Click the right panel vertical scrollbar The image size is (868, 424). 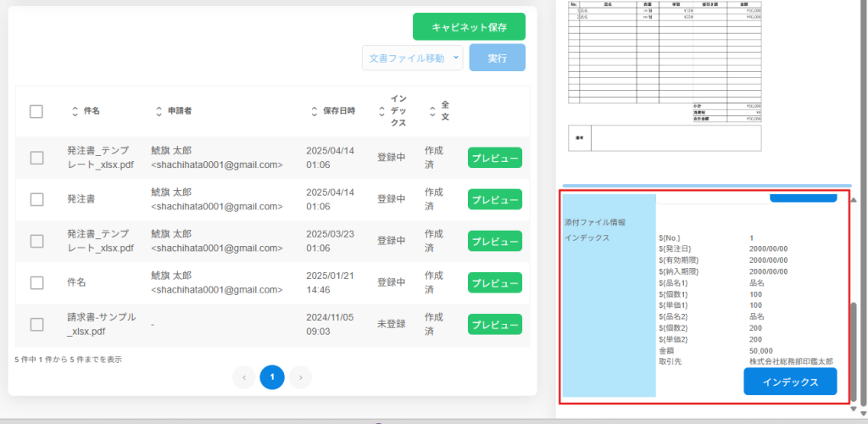coord(854,339)
